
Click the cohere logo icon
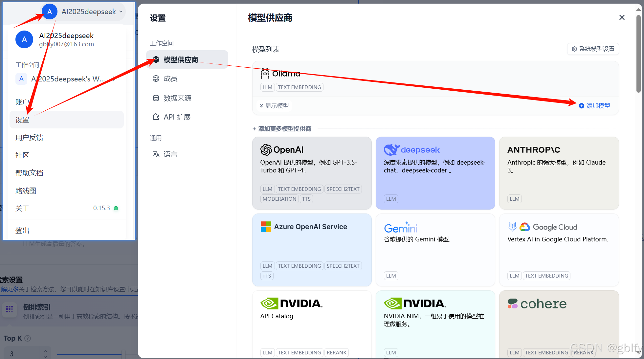click(x=512, y=303)
